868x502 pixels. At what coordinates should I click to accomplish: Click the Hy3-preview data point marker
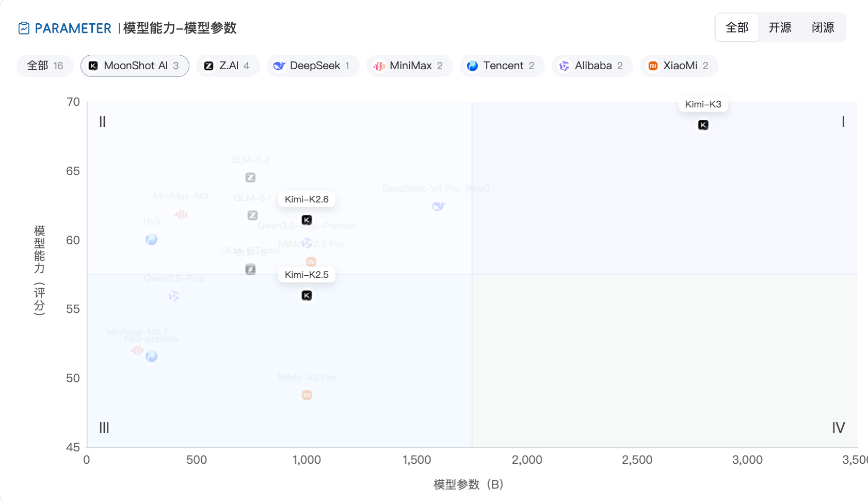pyautogui.click(x=151, y=356)
